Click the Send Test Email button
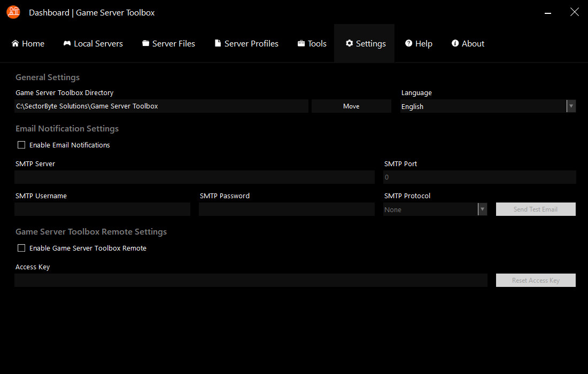The width and height of the screenshot is (588, 374). tap(535, 209)
